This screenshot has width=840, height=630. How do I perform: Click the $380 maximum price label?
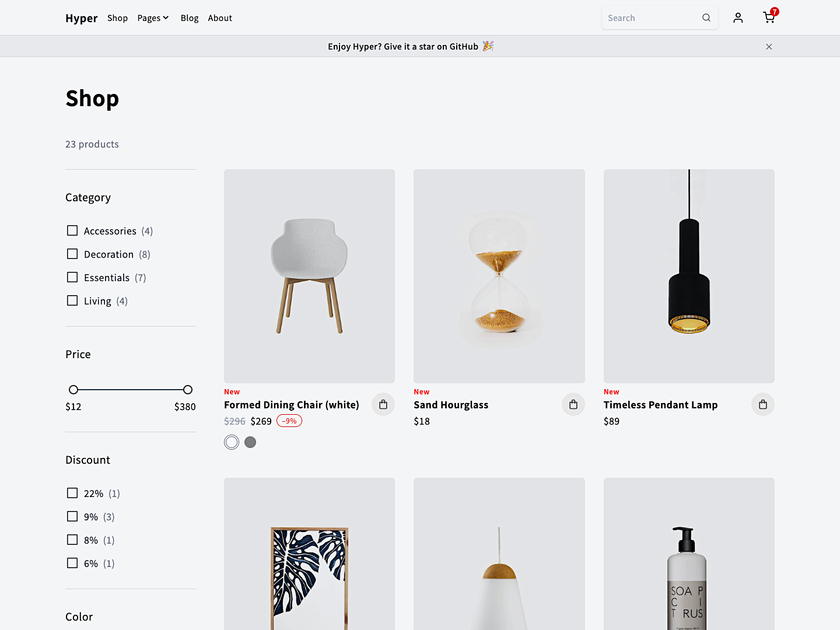(185, 407)
